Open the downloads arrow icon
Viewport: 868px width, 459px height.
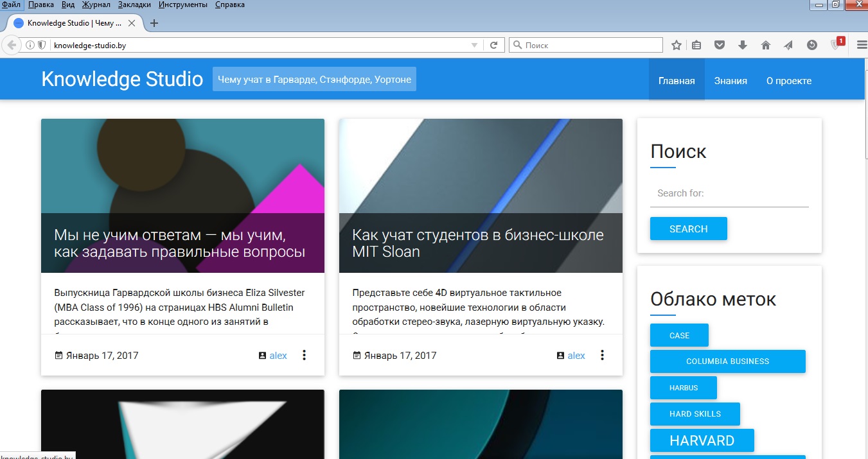pyautogui.click(x=743, y=45)
